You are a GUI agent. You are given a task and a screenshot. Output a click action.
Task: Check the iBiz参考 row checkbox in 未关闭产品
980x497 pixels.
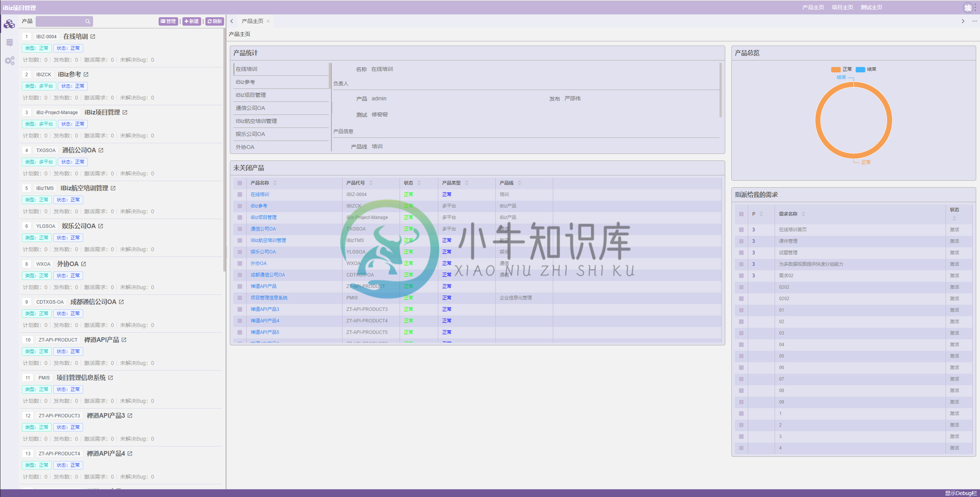(x=240, y=206)
